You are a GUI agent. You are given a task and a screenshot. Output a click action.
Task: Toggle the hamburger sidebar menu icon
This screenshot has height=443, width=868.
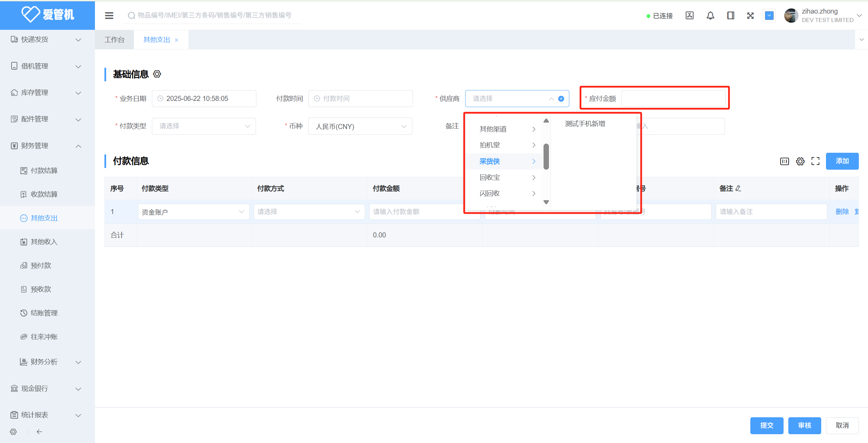[x=109, y=16]
